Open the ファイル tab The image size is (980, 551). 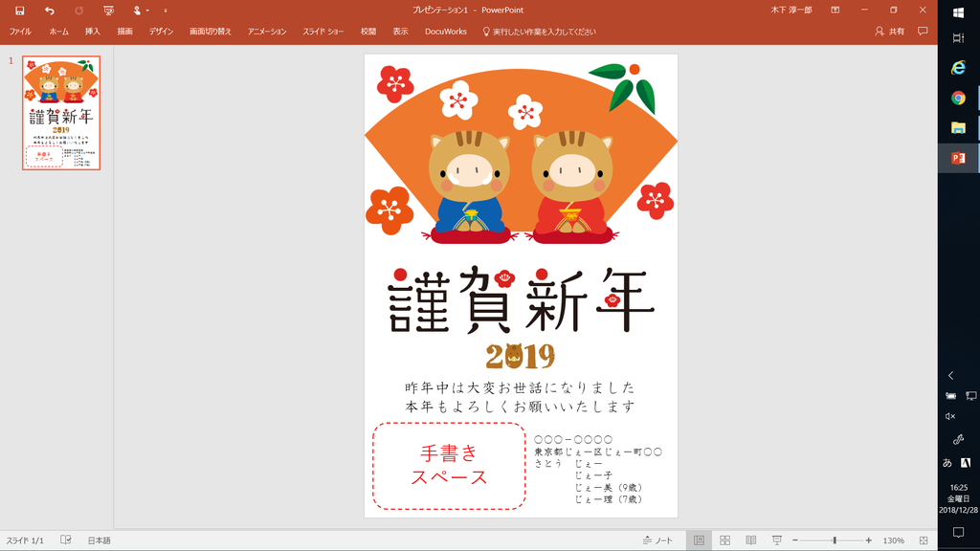coord(20,32)
